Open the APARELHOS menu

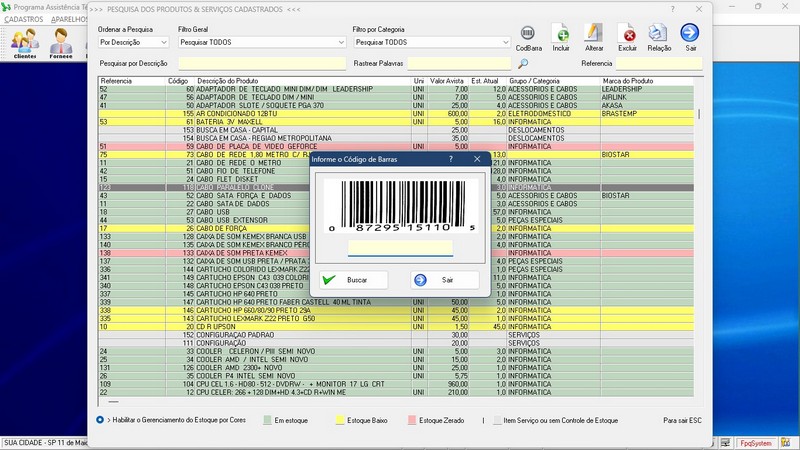pos(68,19)
